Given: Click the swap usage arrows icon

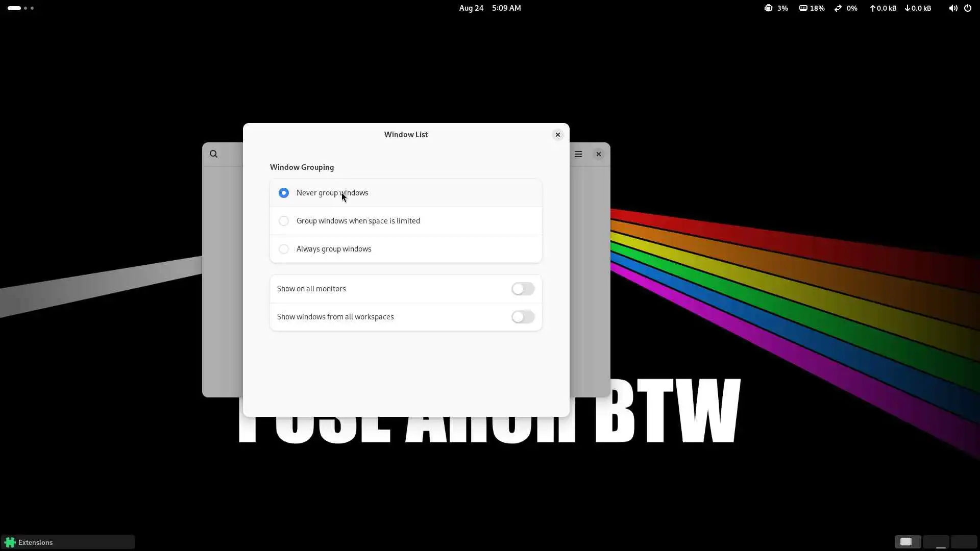Looking at the screenshot, I should 838,8.
